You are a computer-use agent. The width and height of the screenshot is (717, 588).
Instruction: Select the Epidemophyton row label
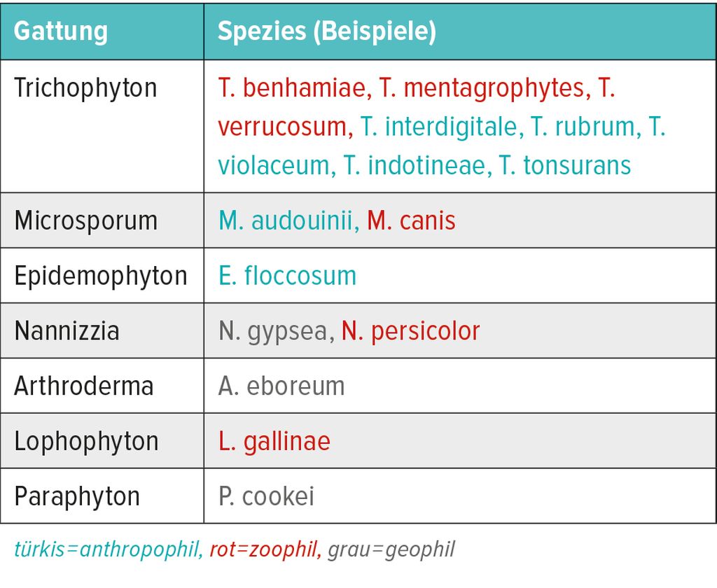coord(101,276)
